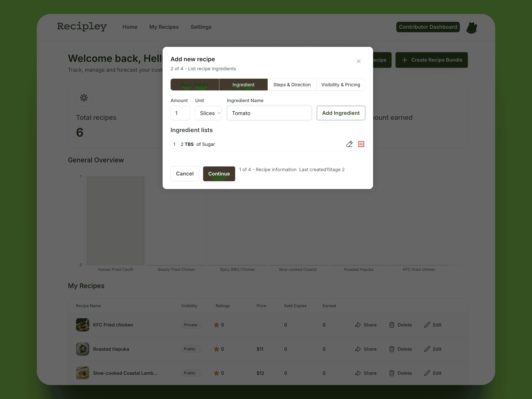Click the Earned column header
Screen dimensions: 532x399
tap(329, 306)
